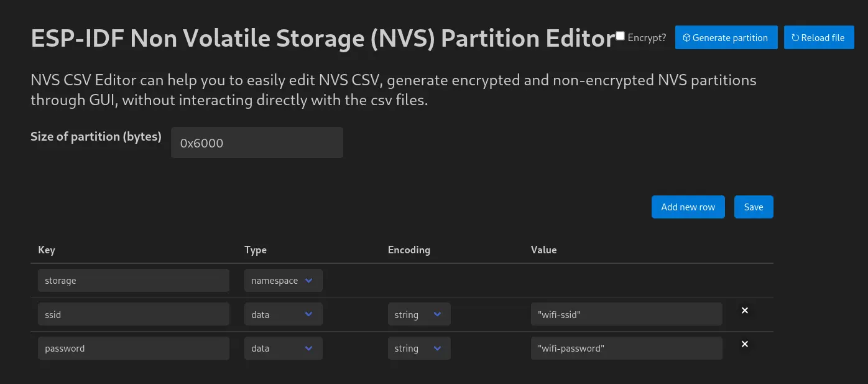Click the Encoding column header

coord(409,250)
